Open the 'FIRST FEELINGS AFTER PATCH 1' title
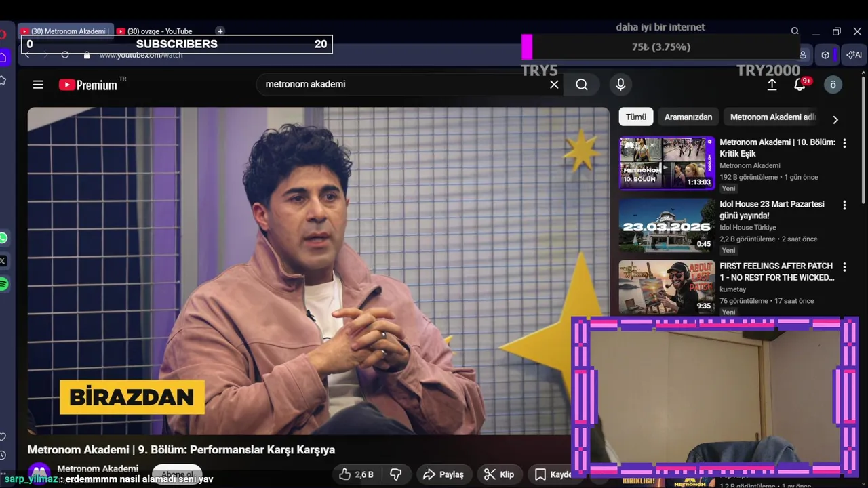868x488 pixels. tap(777, 272)
